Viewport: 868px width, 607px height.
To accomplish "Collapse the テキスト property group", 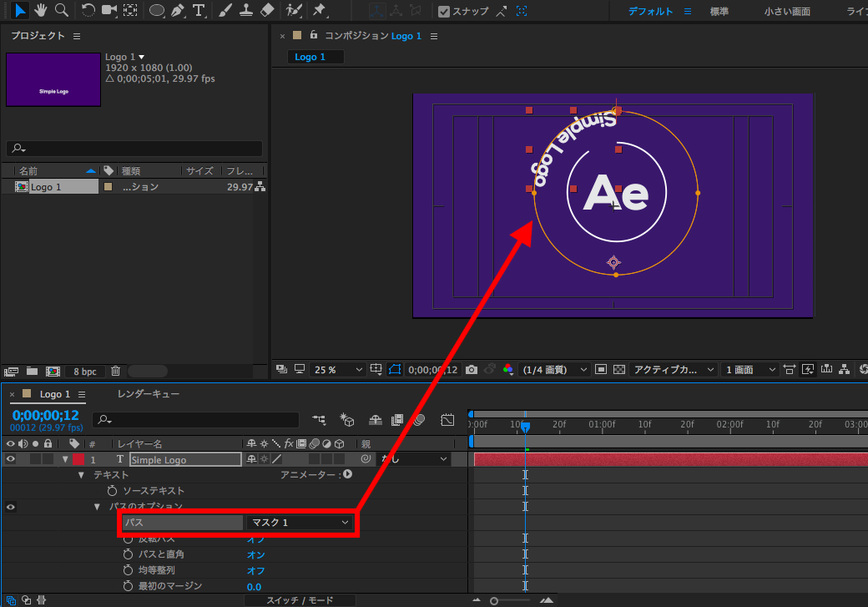I will pyautogui.click(x=82, y=475).
